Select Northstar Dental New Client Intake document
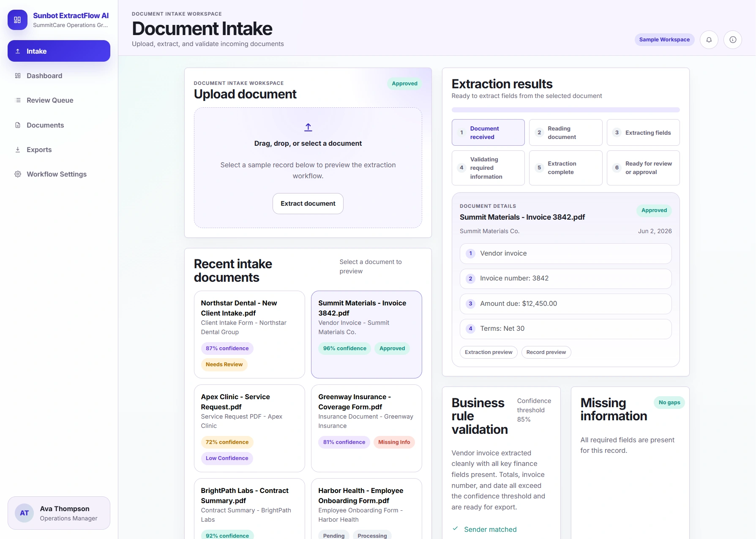The image size is (756, 539). 249,335
